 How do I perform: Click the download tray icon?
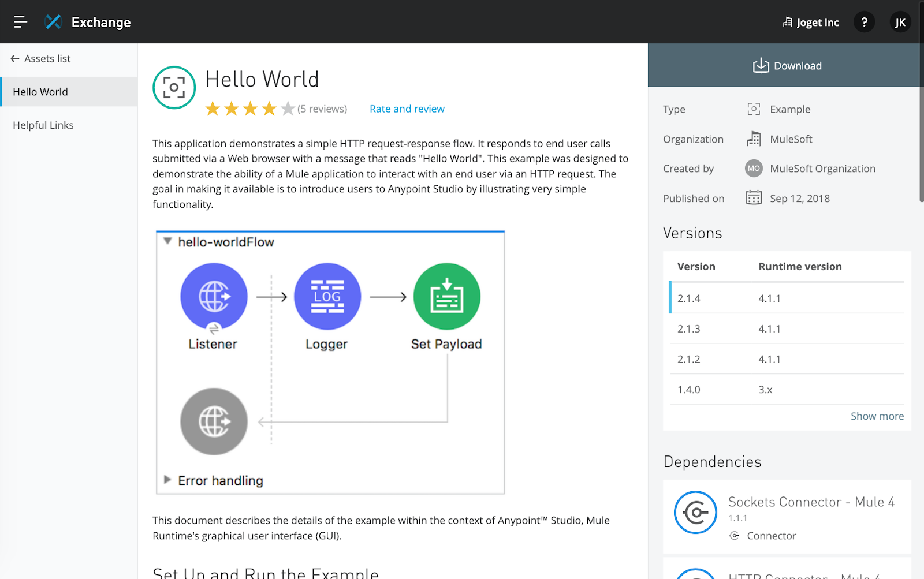761,65
